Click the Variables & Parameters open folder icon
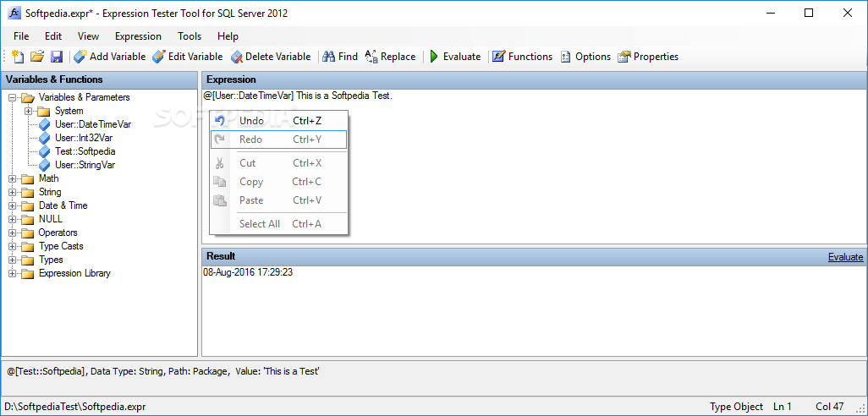 (28, 98)
